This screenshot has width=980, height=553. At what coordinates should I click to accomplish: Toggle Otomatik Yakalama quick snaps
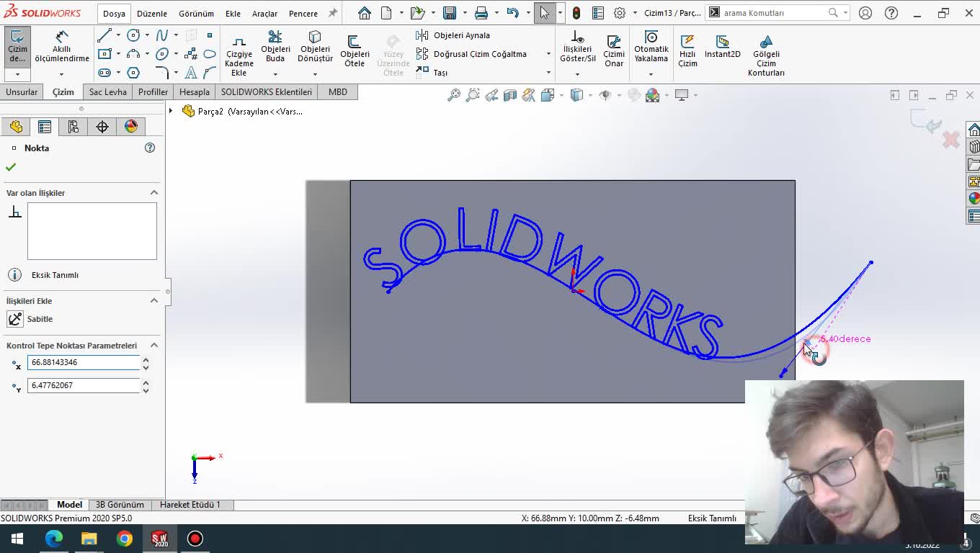(x=651, y=47)
